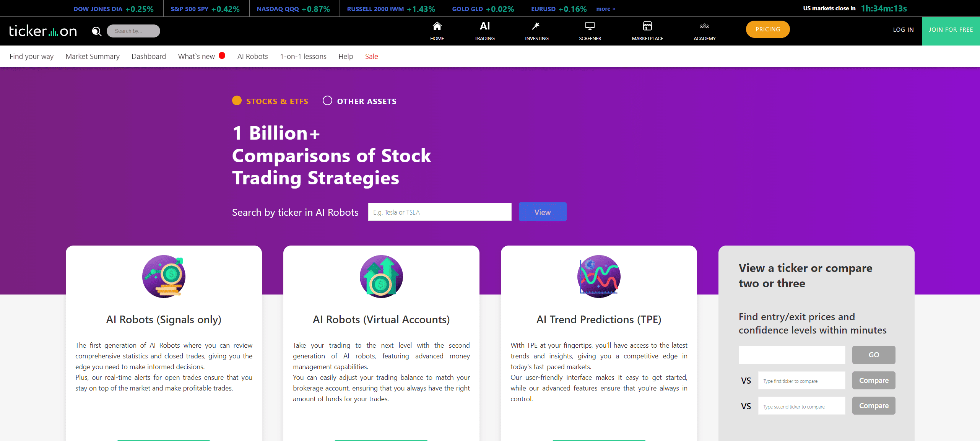980x441 pixels.
Task: Click the tickeron logo
Action: coord(43,31)
